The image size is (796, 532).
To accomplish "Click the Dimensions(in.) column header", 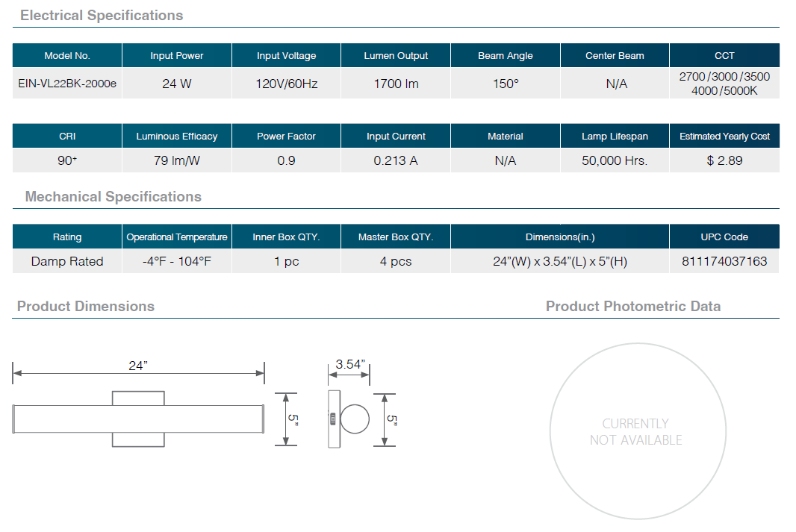I will click(560, 237).
